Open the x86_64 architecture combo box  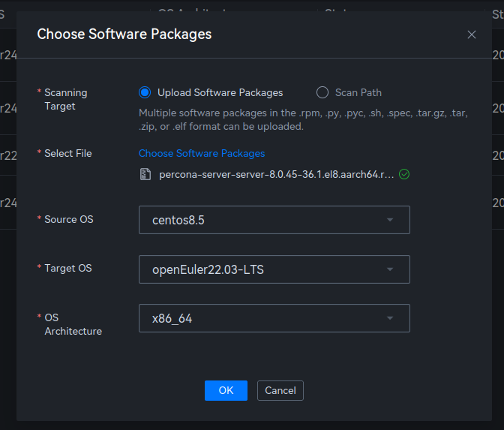pos(262,318)
